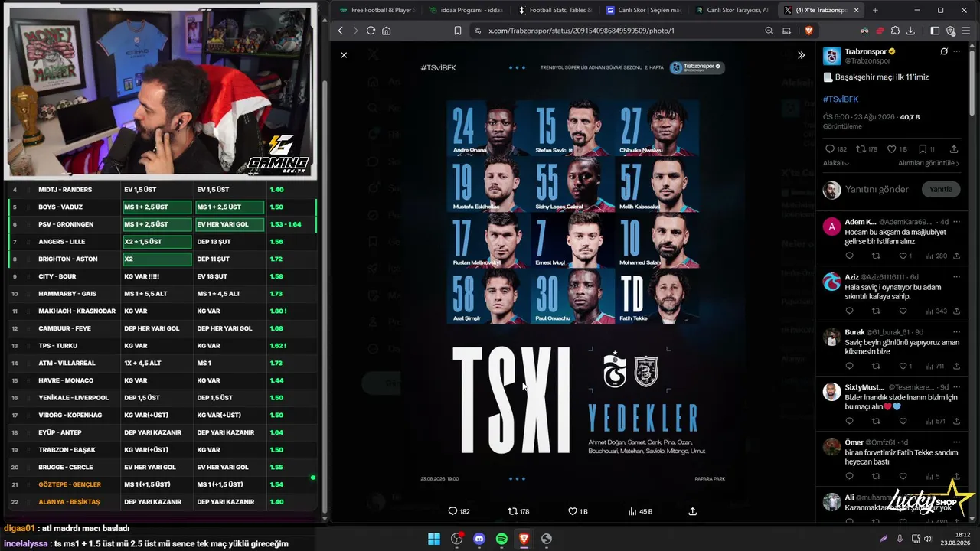This screenshot has width=980, height=551.
Task: Open the Windows Start menu
Action: pyautogui.click(x=434, y=539)
